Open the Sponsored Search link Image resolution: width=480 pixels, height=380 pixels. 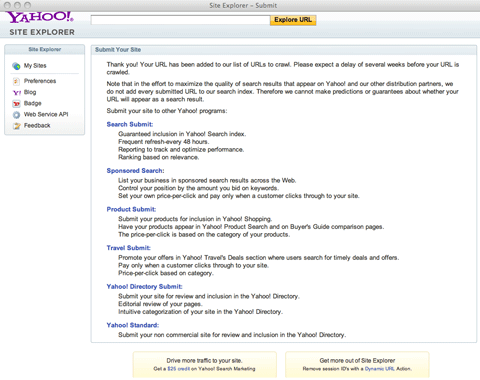click(x=135, y=171)
